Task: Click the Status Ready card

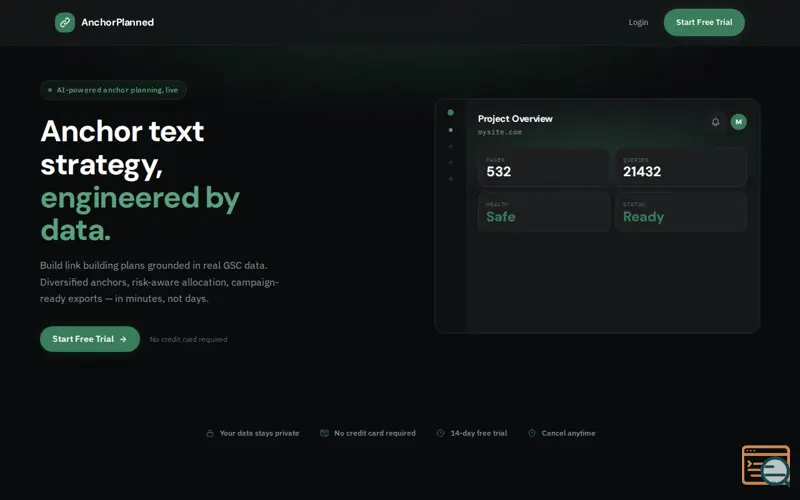Action: 681,212
